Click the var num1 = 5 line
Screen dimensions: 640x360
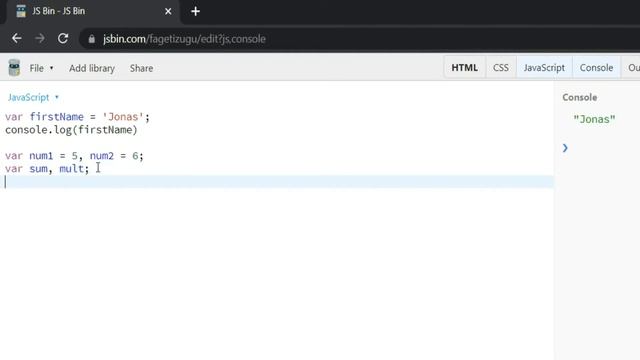click(74, 156)
